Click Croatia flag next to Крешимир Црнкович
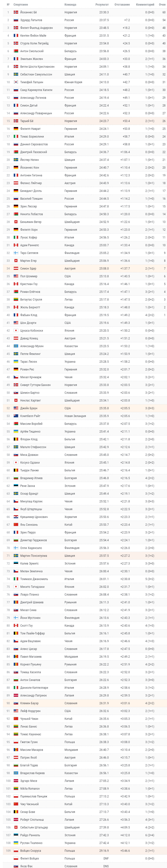 click(16, 517)
